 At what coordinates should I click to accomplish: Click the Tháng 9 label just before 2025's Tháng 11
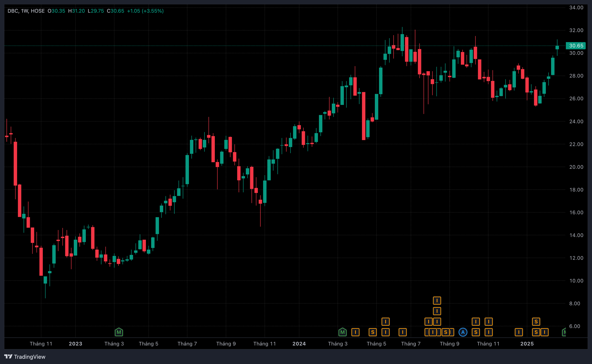tap(449, 343)
